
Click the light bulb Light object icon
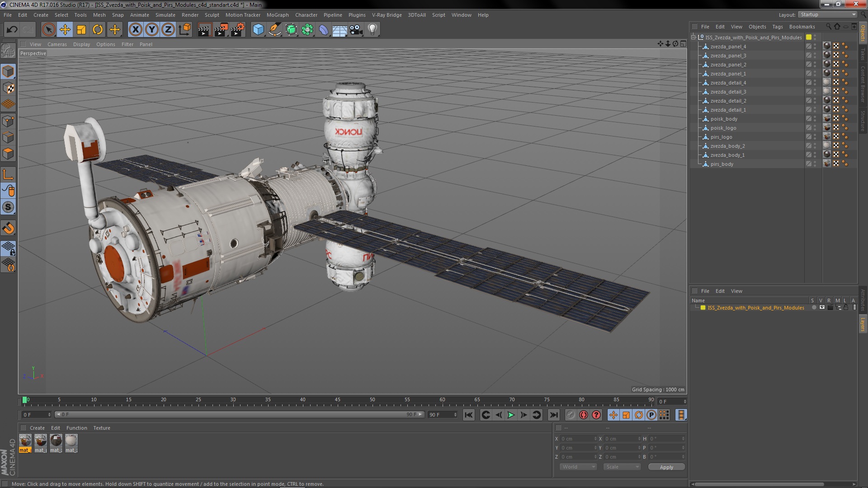372,30
